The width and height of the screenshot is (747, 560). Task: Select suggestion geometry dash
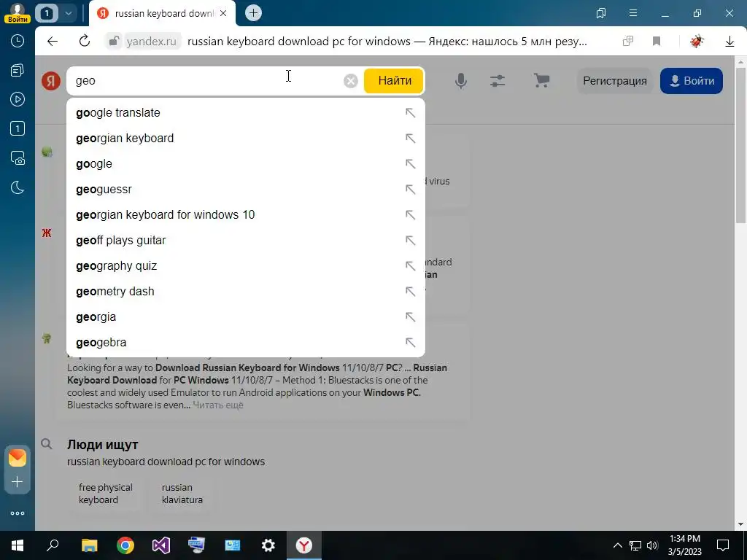tap(245, 292)
